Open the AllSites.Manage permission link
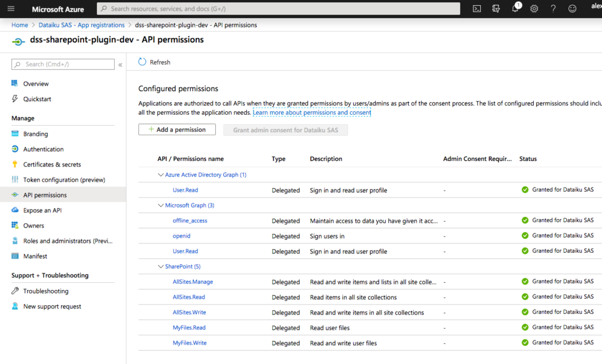This screenshot has width=602, height=364. click(x=192, y=281)
